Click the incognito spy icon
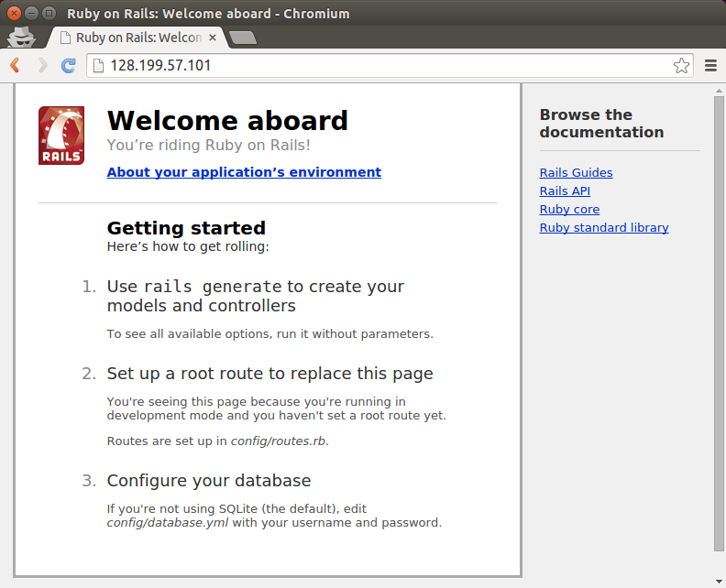 point(21,37)
